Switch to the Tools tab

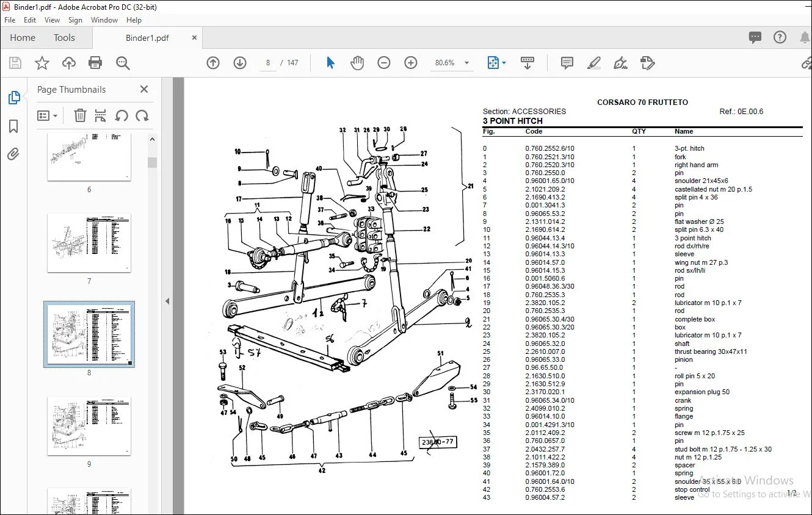click(x=64, y=38)
